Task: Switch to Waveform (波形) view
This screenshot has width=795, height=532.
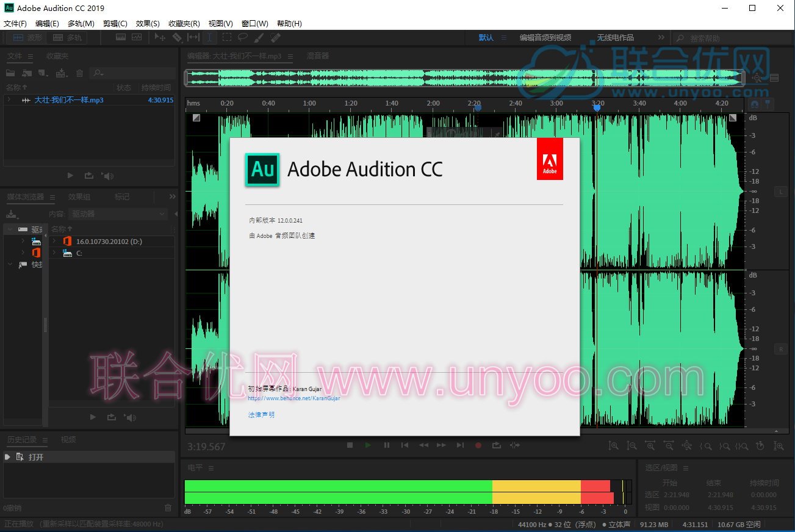Action: pos(26,38)
